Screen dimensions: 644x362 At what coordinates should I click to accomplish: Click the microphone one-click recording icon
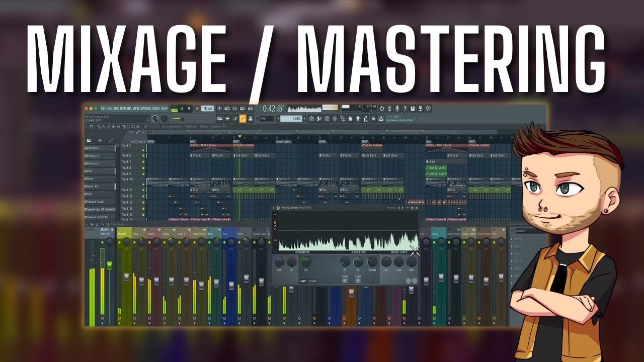pos(397,109)
